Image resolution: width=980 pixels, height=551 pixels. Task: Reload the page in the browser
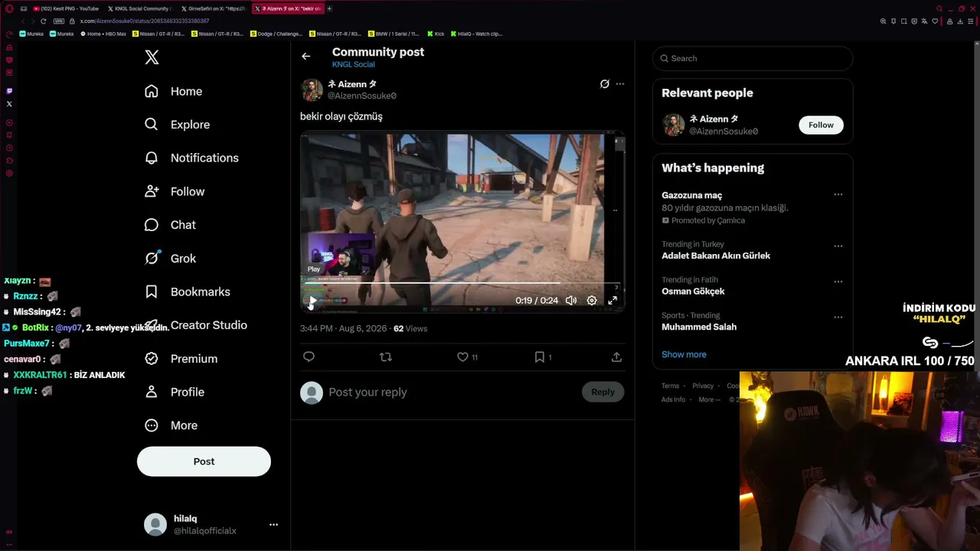click(x=43, y=21)
